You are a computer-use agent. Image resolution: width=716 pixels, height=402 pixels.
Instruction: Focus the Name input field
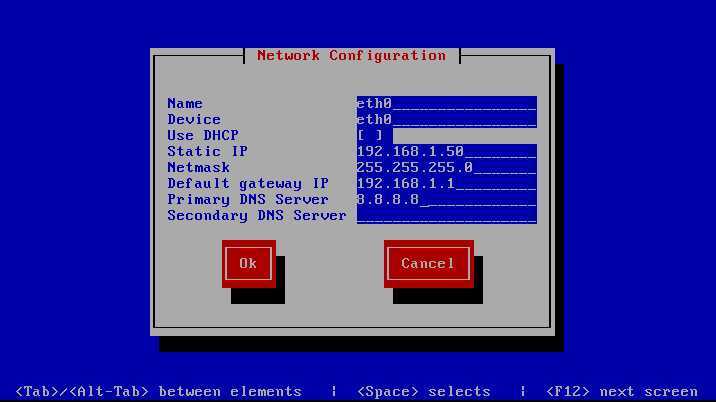pyautogui.click(x=447, y=104)
